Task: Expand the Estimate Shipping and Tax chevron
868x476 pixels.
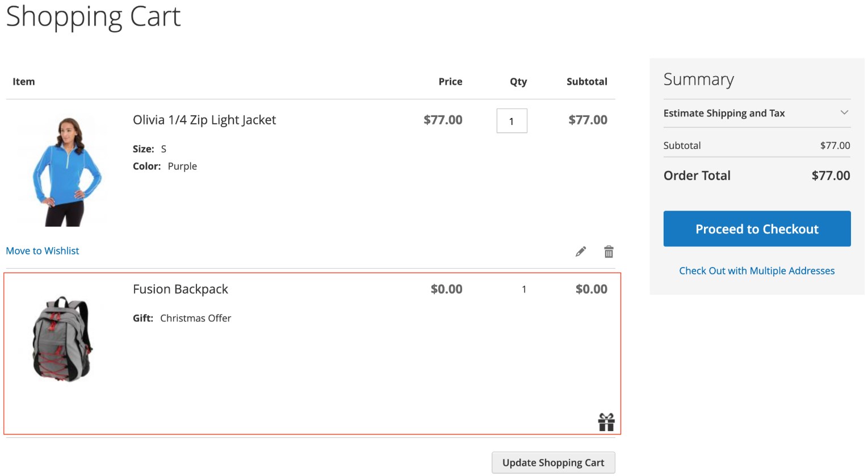Action: click(844, 112)
